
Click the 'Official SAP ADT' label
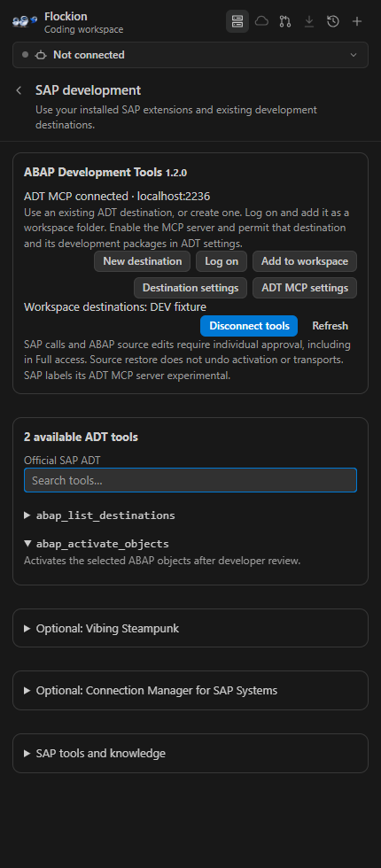coord(62,460)
